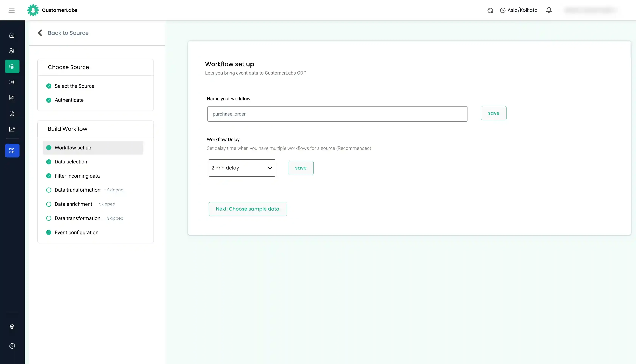Image resolution: width=636 pixels, height=364 pixels.
Task: Open the notifications bell
Action: coord(549,10)
